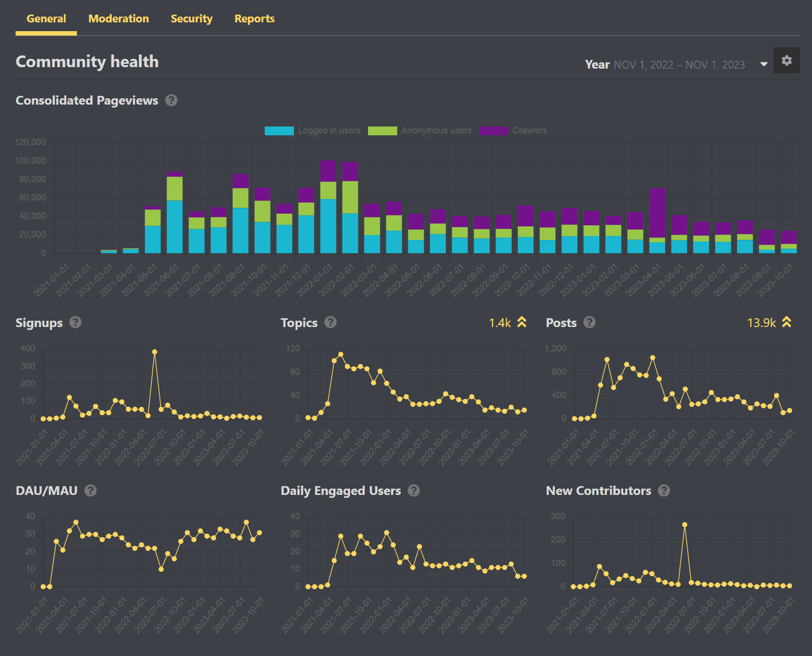The height and width of the screenshot is (656, 812).
Task: Toggle Crawlers legend series visibility
Action: [529, 130]
